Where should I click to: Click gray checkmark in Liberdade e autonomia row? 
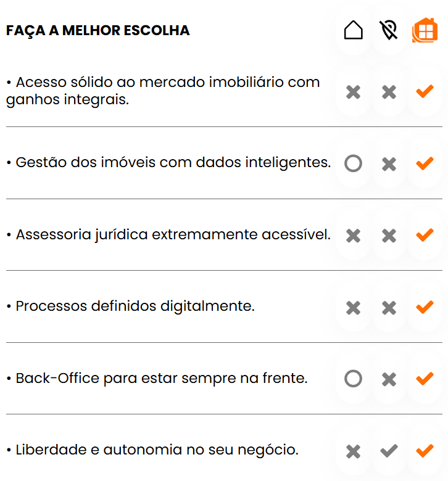pyautogui.click(x=389, y=451)
